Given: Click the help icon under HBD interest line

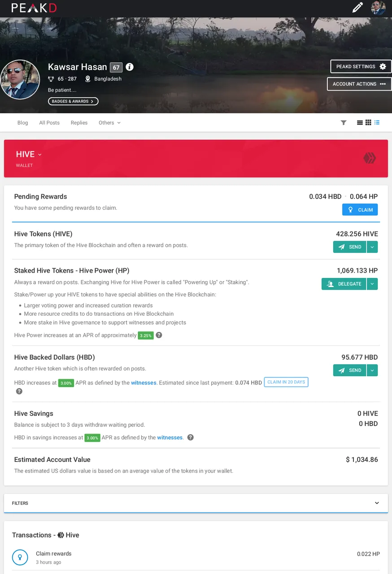Looking at the screenshot, I should pos(19,391).
